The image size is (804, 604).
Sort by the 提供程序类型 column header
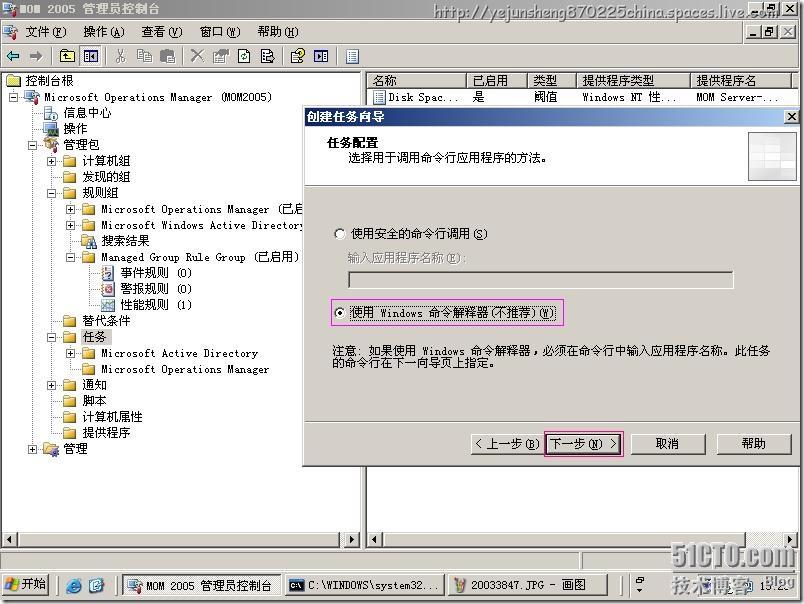633,80
